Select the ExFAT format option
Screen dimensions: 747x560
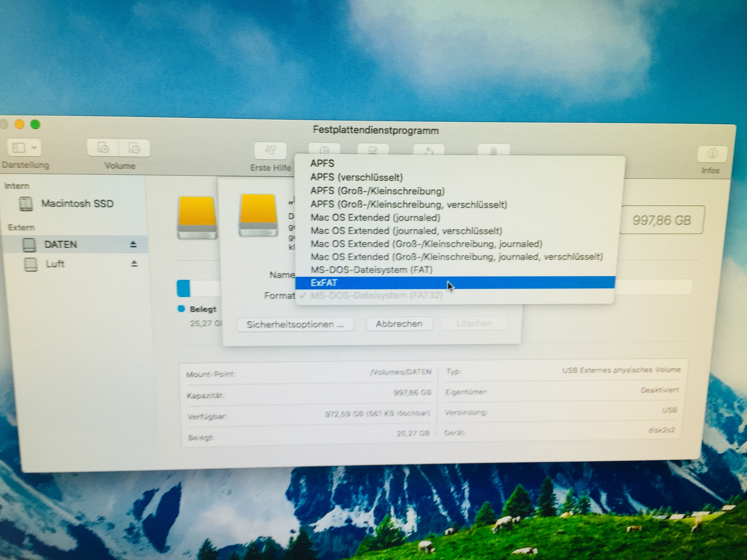324,283
